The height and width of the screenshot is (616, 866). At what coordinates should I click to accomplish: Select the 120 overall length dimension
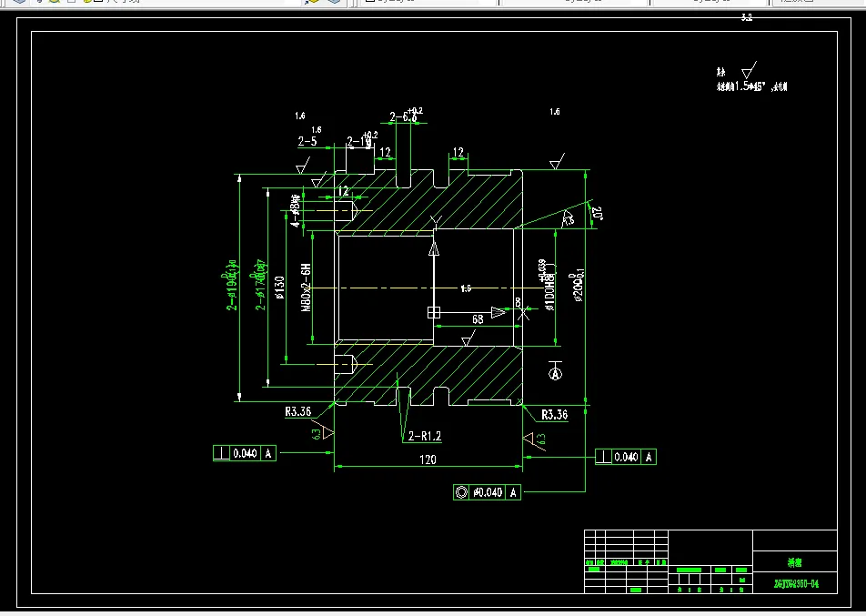pos(428,459)
